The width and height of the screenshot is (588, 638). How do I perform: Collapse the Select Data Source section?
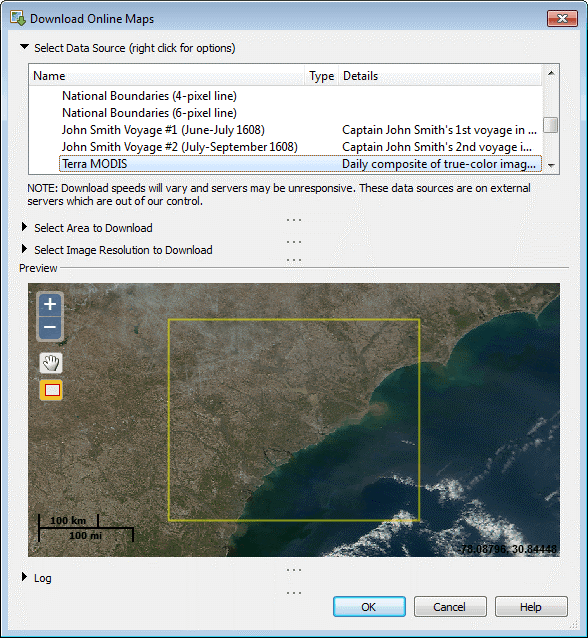coord(24,47)
